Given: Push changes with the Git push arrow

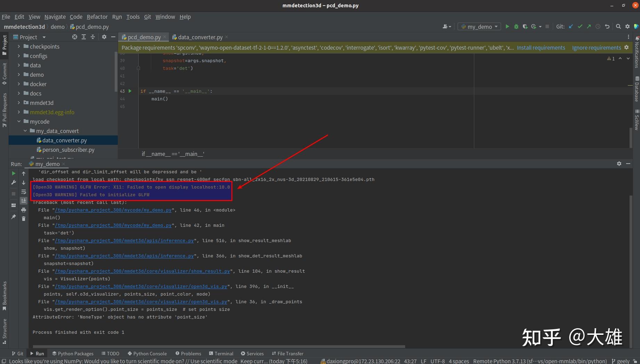Looking at the screenshot, I should click(x=589, y=27).
